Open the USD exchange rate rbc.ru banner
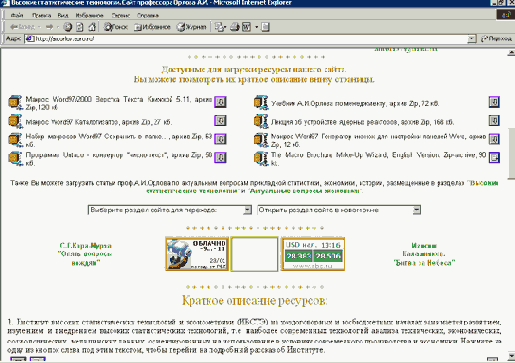This screenshot has height=363, width=515. tap(313, 254)
